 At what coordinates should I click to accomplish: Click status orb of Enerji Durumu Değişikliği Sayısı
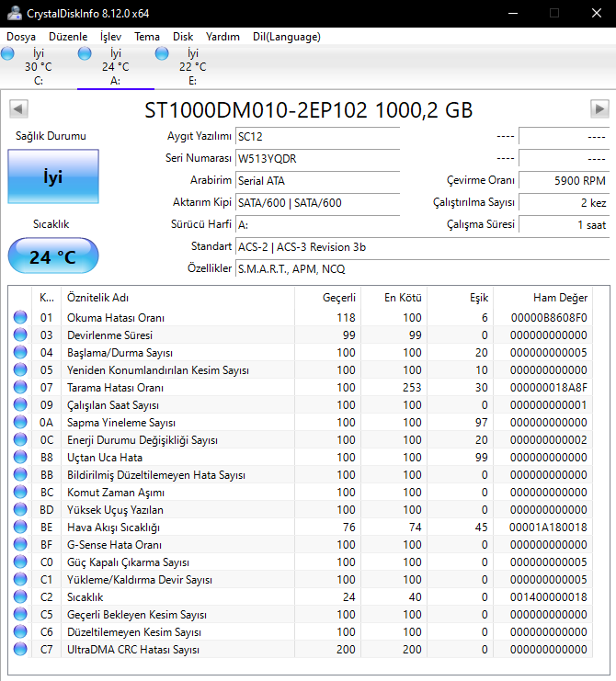[x=20, y=439]
